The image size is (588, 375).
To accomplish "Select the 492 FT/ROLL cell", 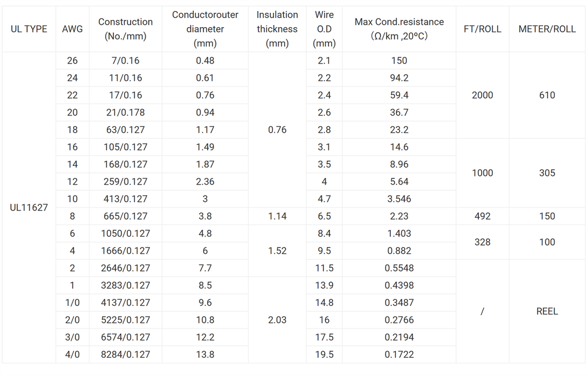I will (x=482, y=216).
